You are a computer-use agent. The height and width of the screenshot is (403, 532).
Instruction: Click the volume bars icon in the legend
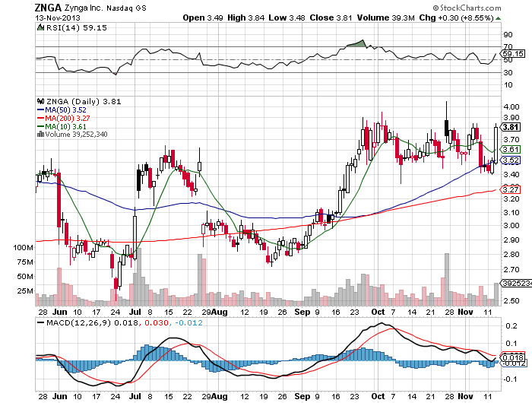40,134
